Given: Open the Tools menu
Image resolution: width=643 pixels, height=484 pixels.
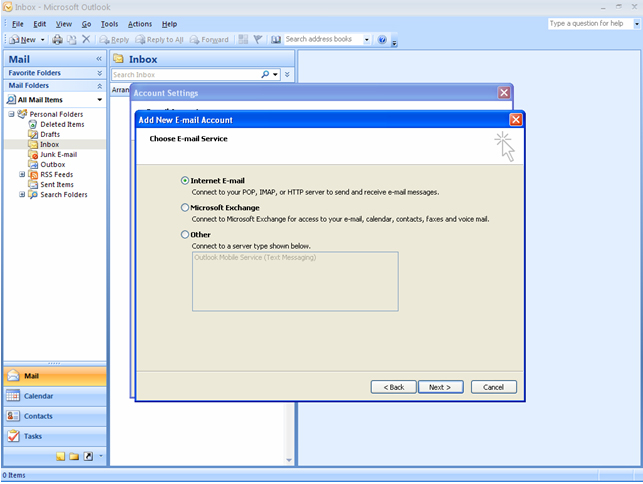Looking at the screenshot, I should (x=109, y=24).
